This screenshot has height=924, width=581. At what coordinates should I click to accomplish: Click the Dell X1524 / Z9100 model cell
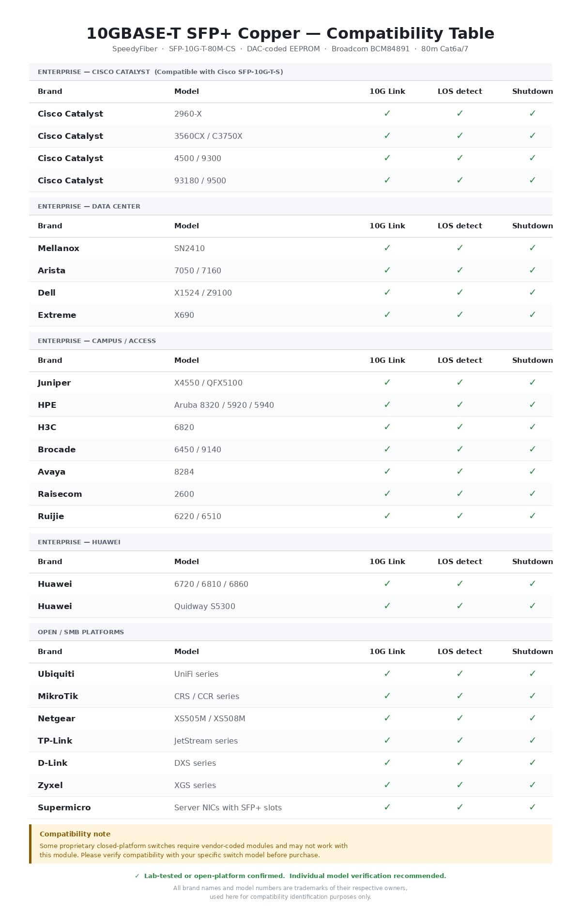pyautogui.click(x=203, y=293)
